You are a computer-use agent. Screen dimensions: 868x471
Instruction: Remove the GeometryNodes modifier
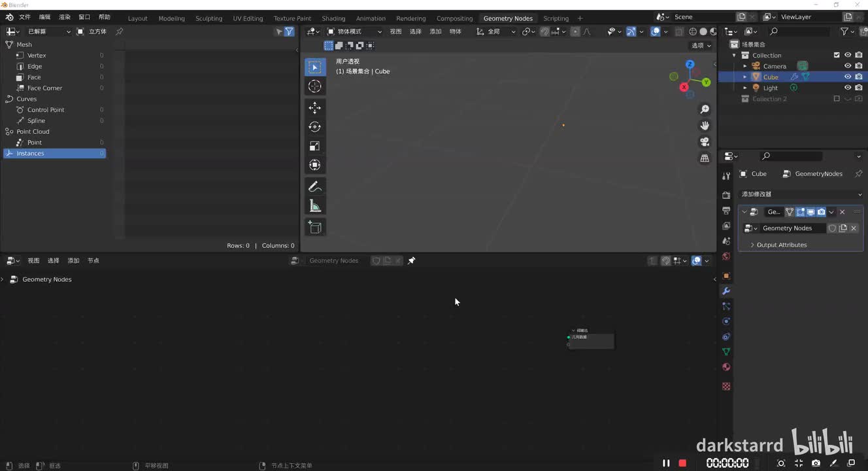(x=842, y=212)
